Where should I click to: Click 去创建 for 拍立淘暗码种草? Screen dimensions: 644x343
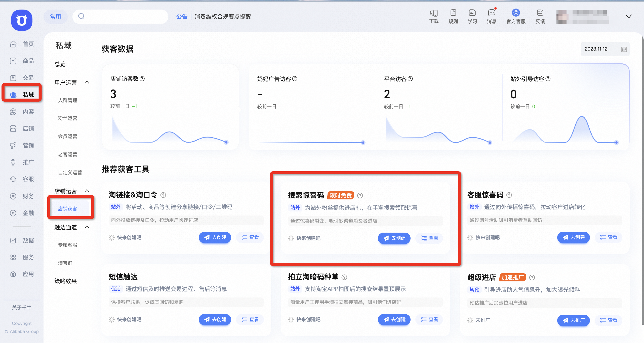click(394, 319)
